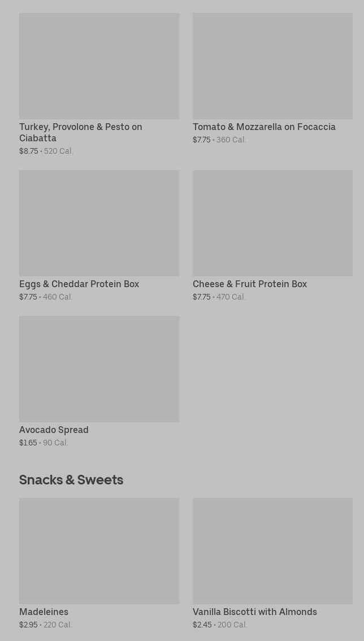The height and width of the screenshot is (641, 364).
Task: Click the Avocado Spread product image
Action: (99, 369)
